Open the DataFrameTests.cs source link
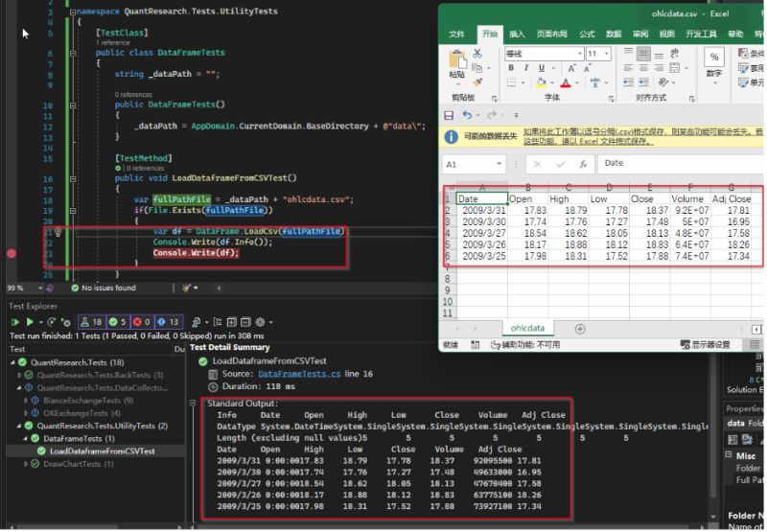Image resolution: width=767 pixels, height=532 pixels. (x=299, y=374)
